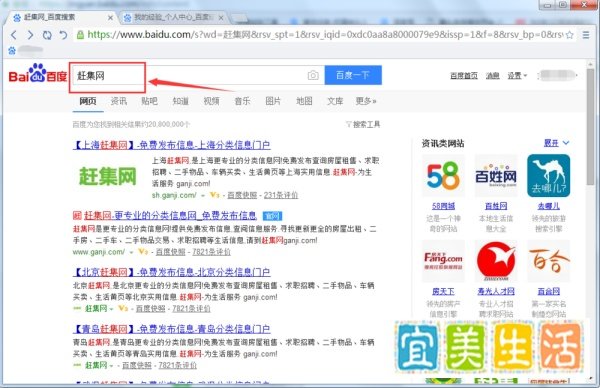Click the 百姓网 site logo
Viewport: 600px width, 388px height.
[x=496, y=176]
